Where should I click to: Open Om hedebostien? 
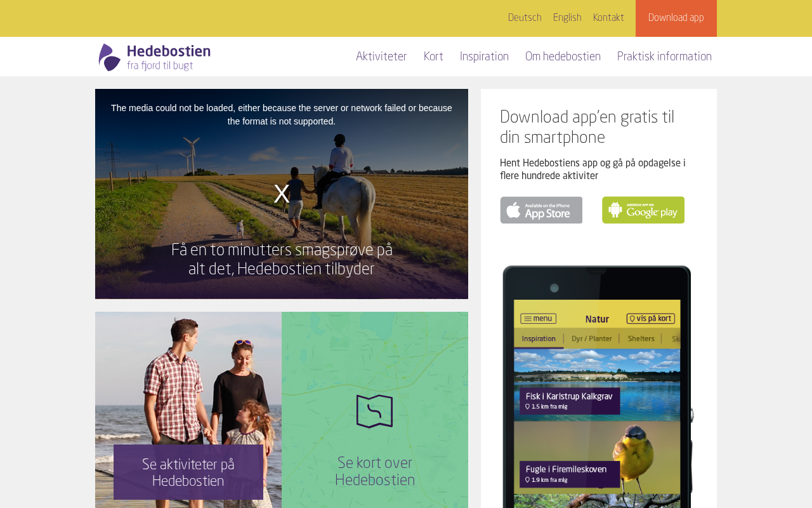pyautogui.click(x=563, y=57)
